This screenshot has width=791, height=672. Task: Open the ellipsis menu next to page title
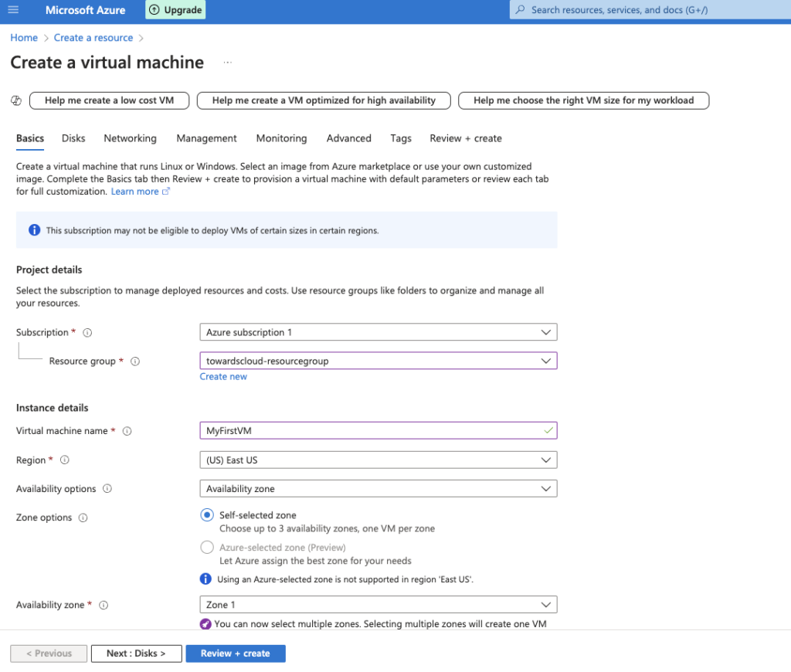click(228, 63)
